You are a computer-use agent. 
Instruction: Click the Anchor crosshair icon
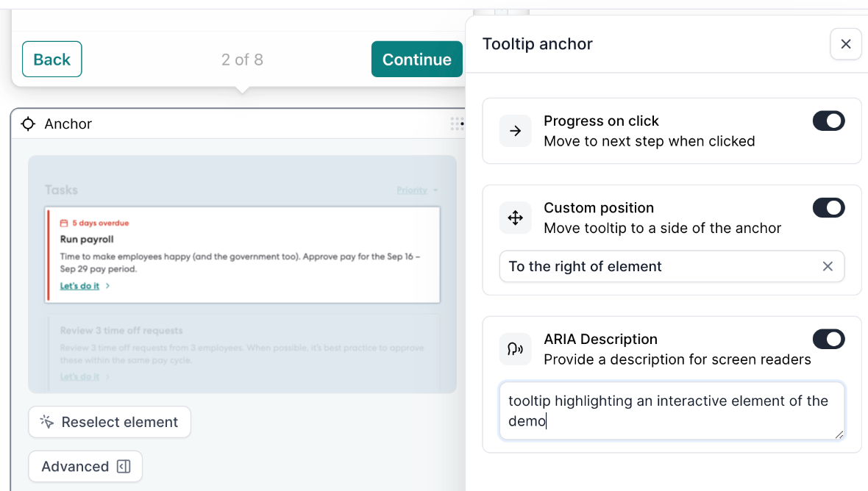[28, 123]
